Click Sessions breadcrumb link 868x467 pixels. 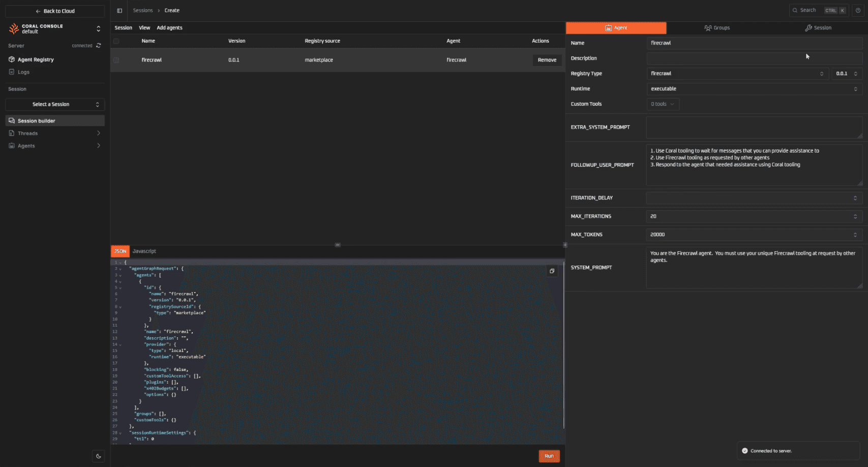pos(143,10)
